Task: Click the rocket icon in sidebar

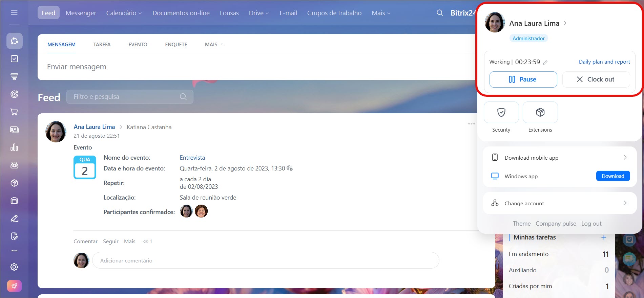Action: pos(14,286)
